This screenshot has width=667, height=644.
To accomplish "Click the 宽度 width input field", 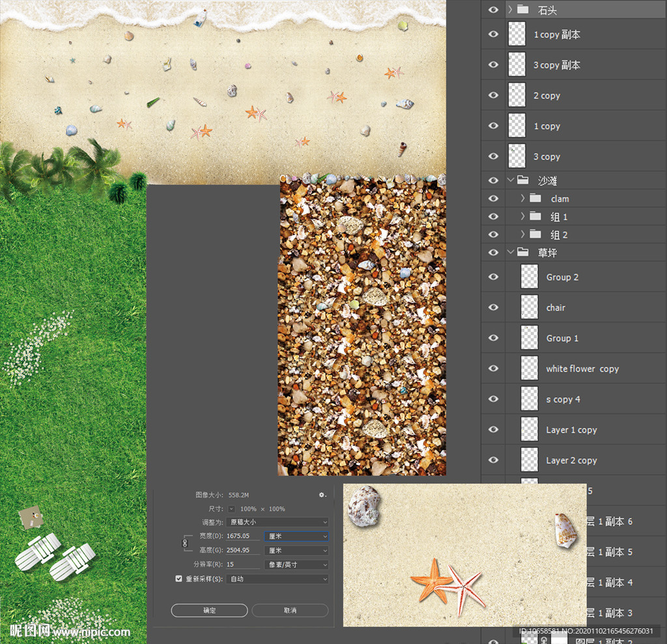I will coord(242,536).
